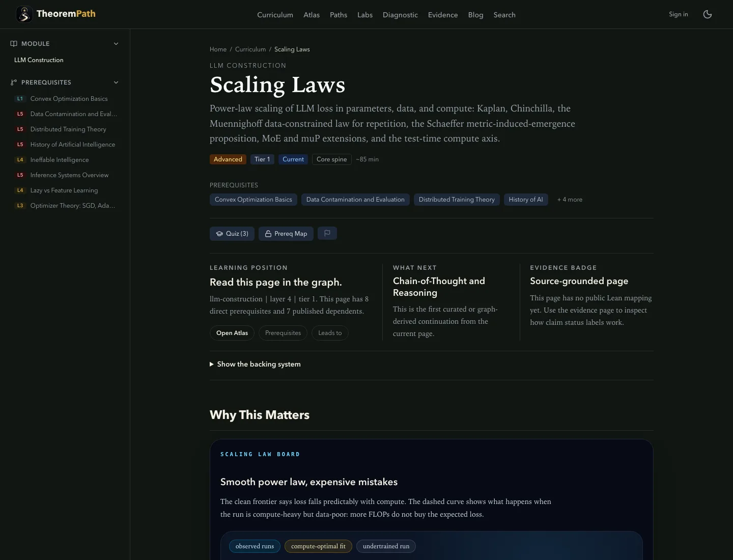Open Lazy vs Feature Learning sidebar item
Viewport: 733px width, 560px height.
tap(64, 190)
